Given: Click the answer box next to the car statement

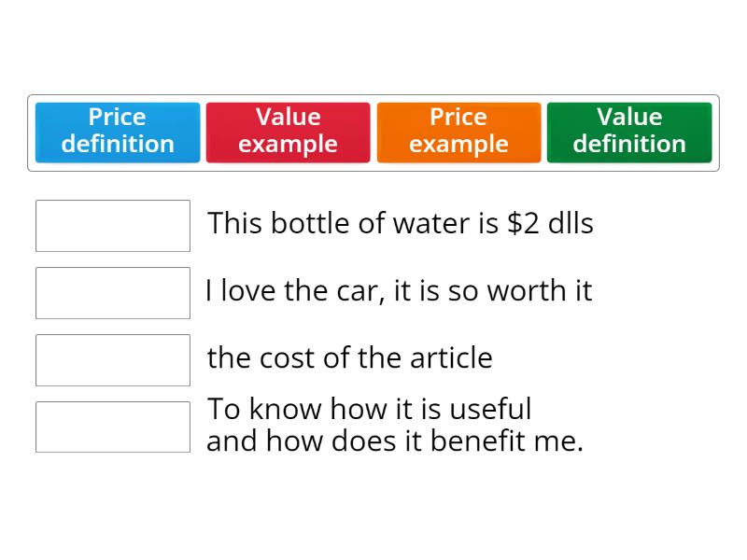Looking at the screenshot, I should (112, 292).
